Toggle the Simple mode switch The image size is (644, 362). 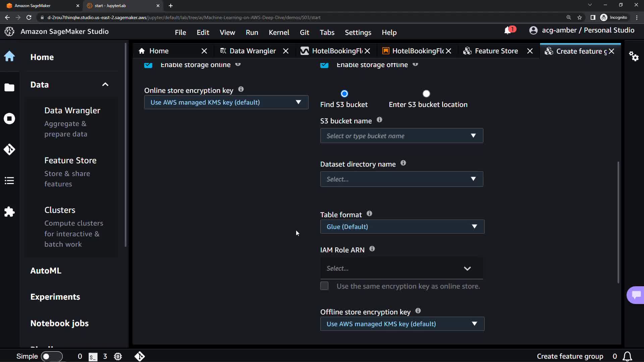(51, 356)
